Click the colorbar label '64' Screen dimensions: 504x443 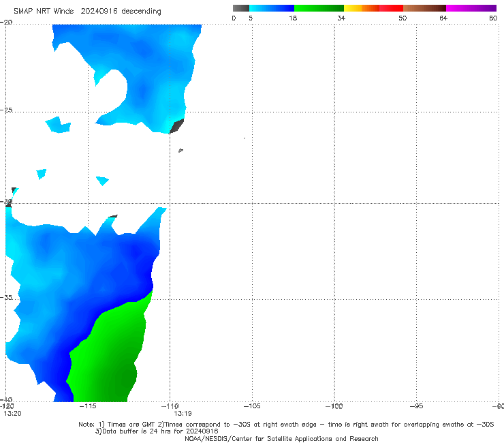coord(443,18)
